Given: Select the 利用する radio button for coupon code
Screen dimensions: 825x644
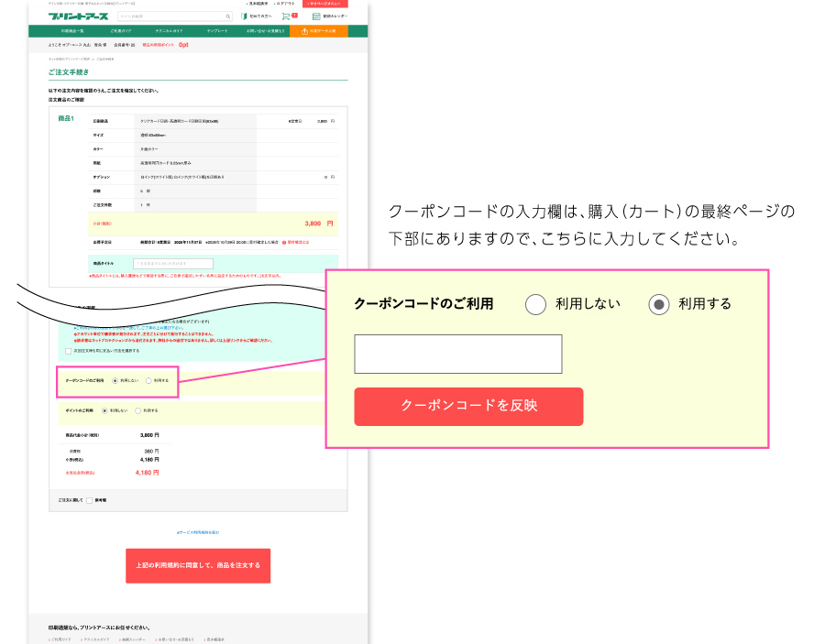Looking at the screenshot, I should 148,381.
